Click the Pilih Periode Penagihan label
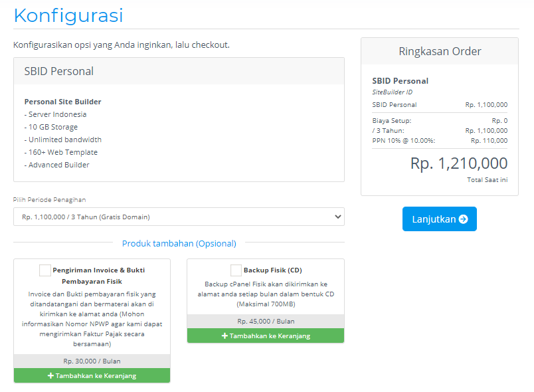 point(50,199)
